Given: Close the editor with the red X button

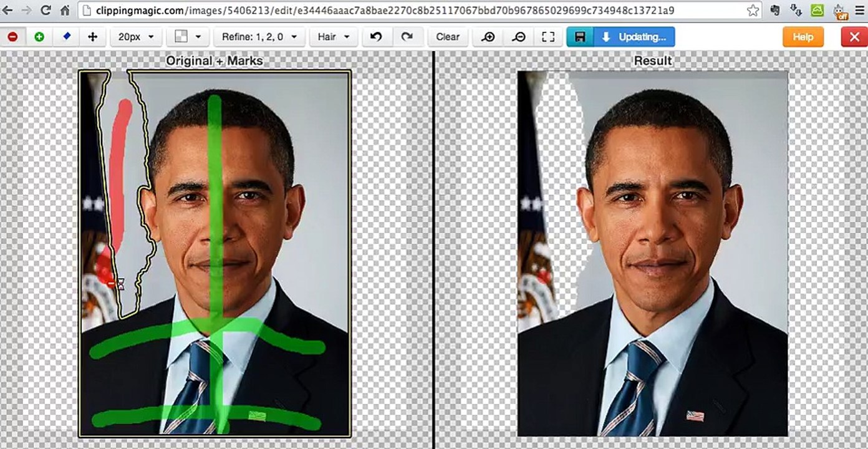Looking at the screenshot, I should tap(854, 37).
